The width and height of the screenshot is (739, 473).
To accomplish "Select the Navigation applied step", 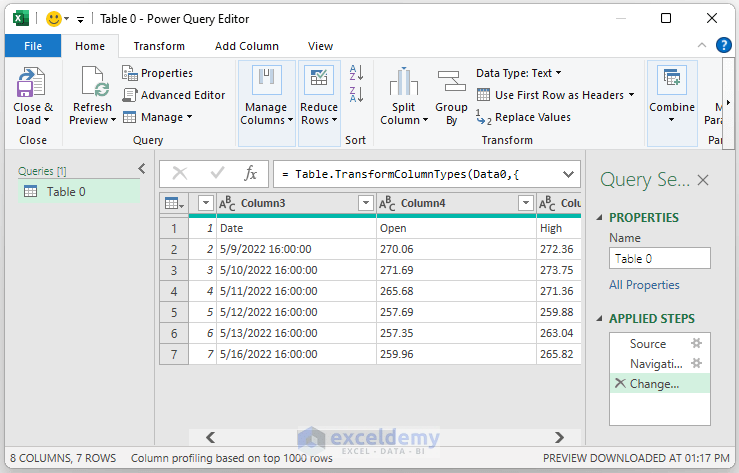I will (656, 364).
